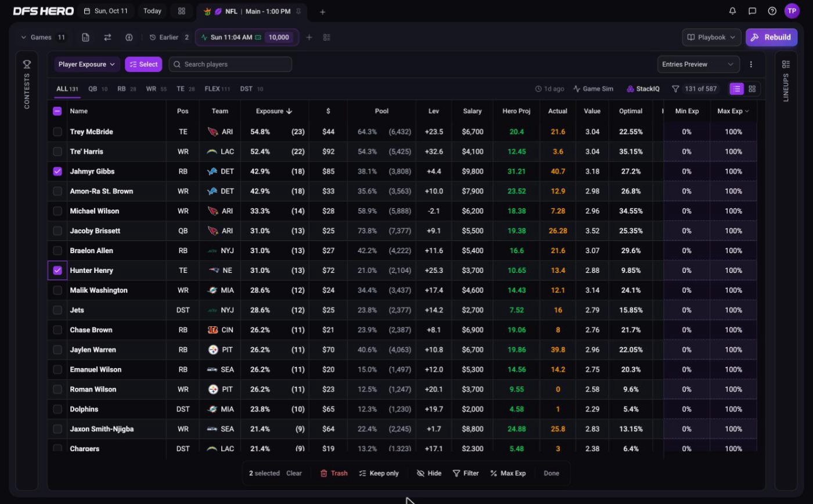Trash the selected players
The width and height of the screenshot is (813, 504).
coord(334,473)
